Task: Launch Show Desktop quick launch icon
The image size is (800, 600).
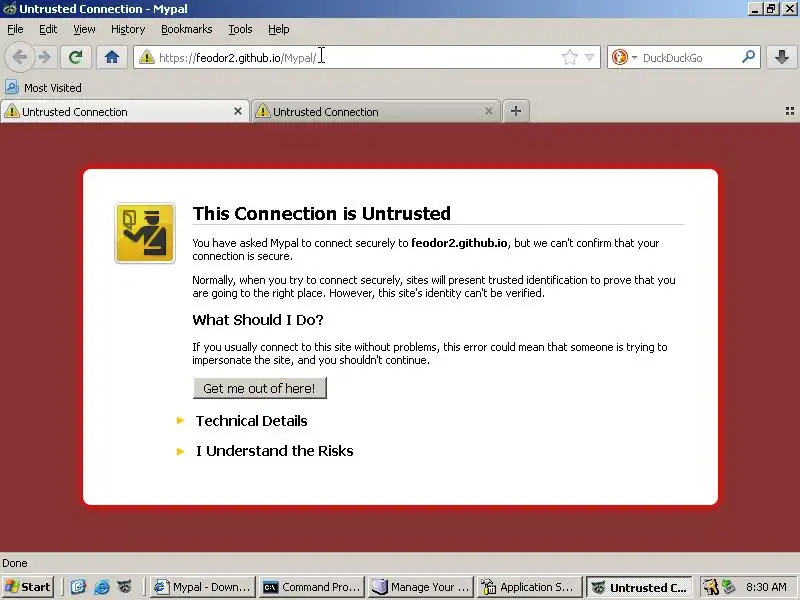Action: click(x=78, y=587)
